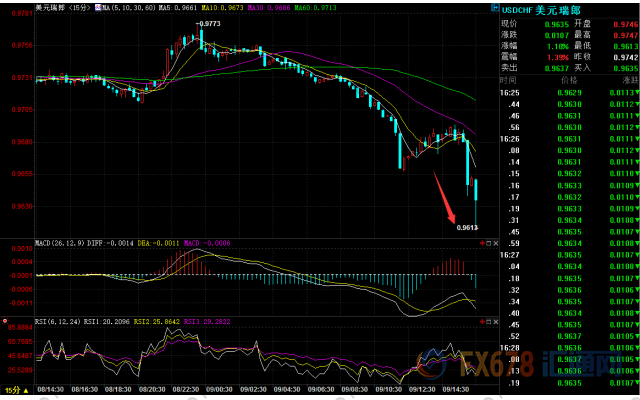The width and height of the screenshot is (640, 400).
Task: Click the red arrow annotation on chart
Action: coord(444,197)
